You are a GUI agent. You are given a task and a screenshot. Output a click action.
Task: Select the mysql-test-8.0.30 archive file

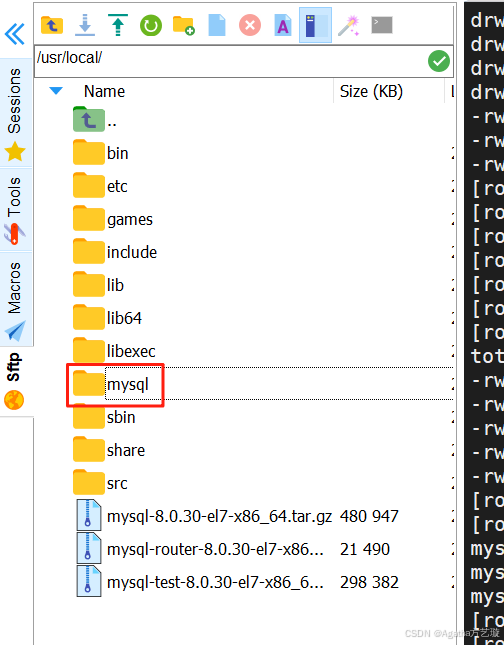point(200,582)
